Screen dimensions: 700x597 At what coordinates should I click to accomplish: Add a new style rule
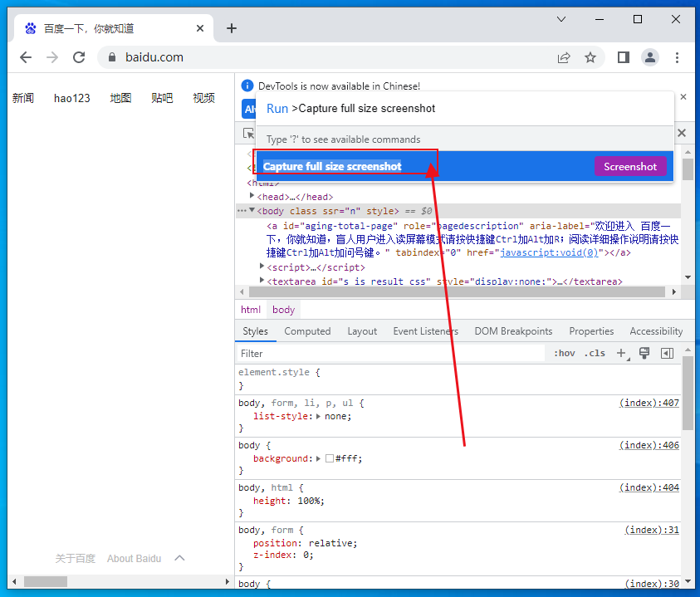(x=622, y=353)
